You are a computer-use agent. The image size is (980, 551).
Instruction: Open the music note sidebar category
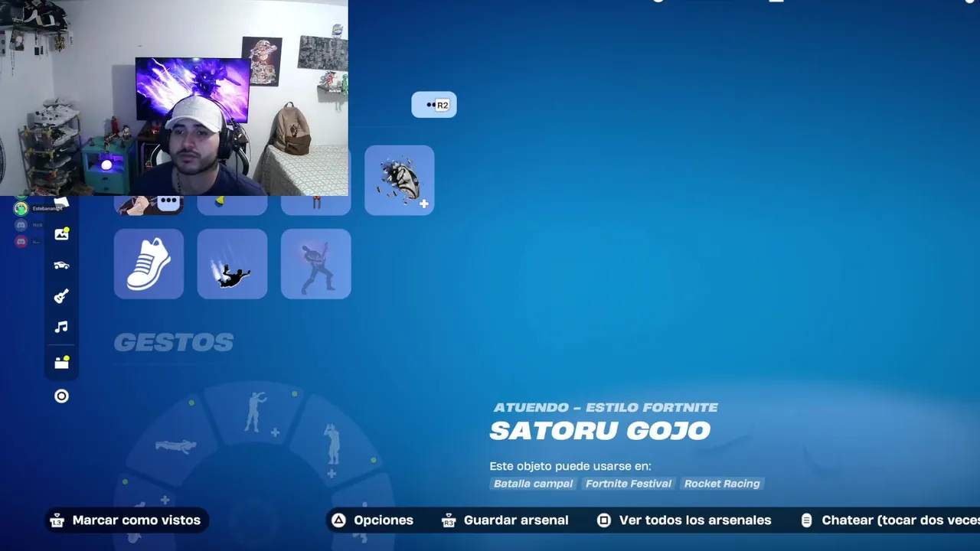click(x=61, y=327)
